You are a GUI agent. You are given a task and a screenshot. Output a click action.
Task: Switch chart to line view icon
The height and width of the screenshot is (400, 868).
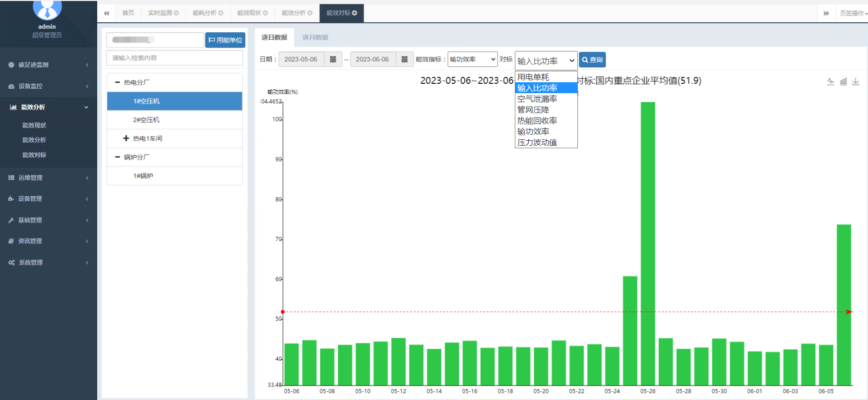click(x=831, y=82)
